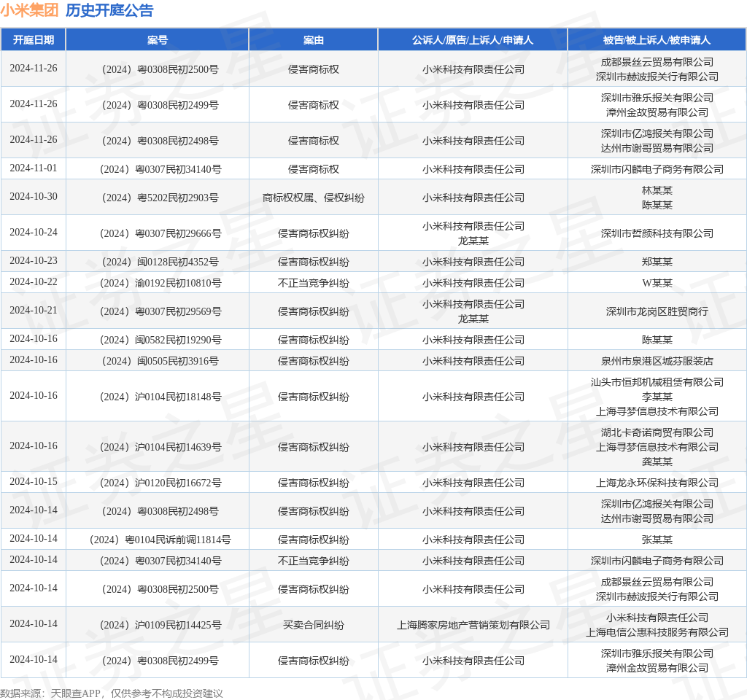Image resolution: width=747 pixels, height=700 pixels.
Task: Select the date 2024-10-21
Action: pyautogui.click(x=34, y=311)
